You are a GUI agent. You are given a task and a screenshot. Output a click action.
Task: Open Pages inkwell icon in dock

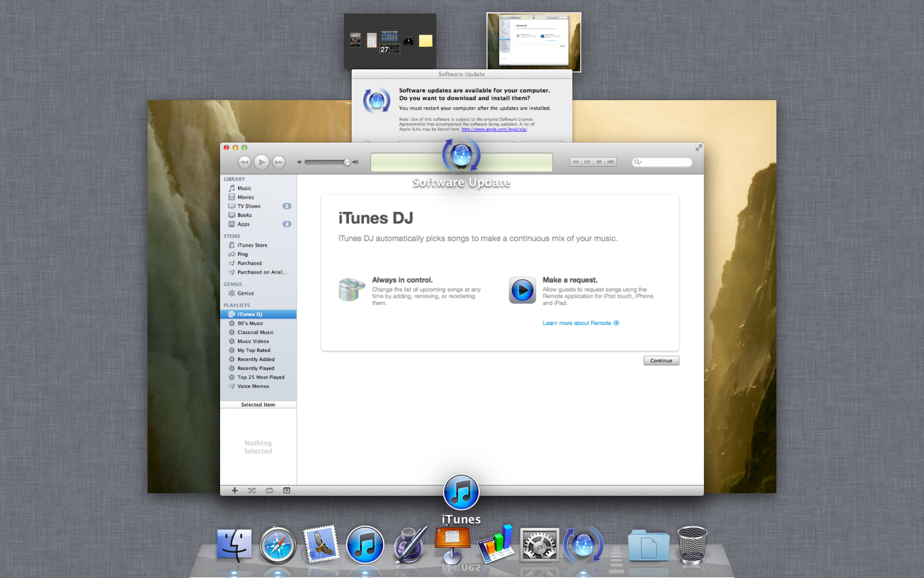tap(410, 545)
